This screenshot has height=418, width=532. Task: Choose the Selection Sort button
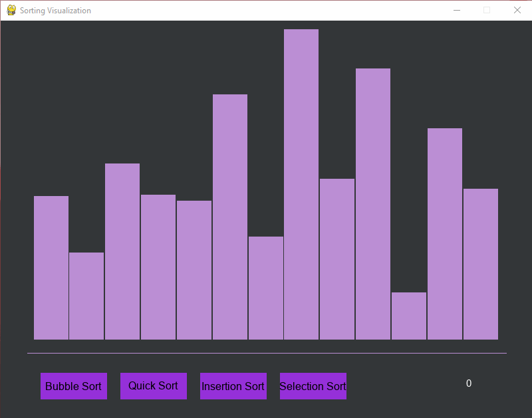[313, 386]
